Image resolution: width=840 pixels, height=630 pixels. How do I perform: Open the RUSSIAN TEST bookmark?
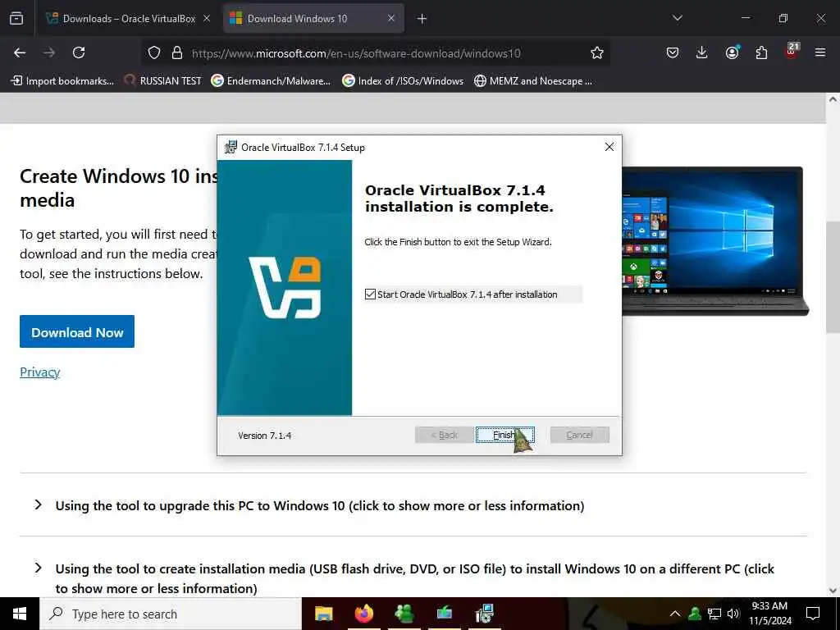click(162, 81)
